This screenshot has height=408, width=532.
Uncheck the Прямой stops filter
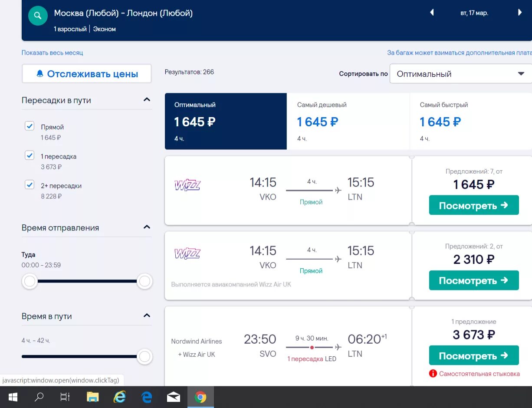coord(30,126)
